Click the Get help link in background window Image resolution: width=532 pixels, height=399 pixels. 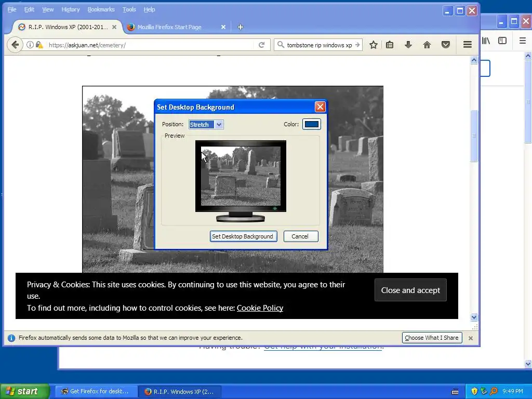click(x=323, y=348)
